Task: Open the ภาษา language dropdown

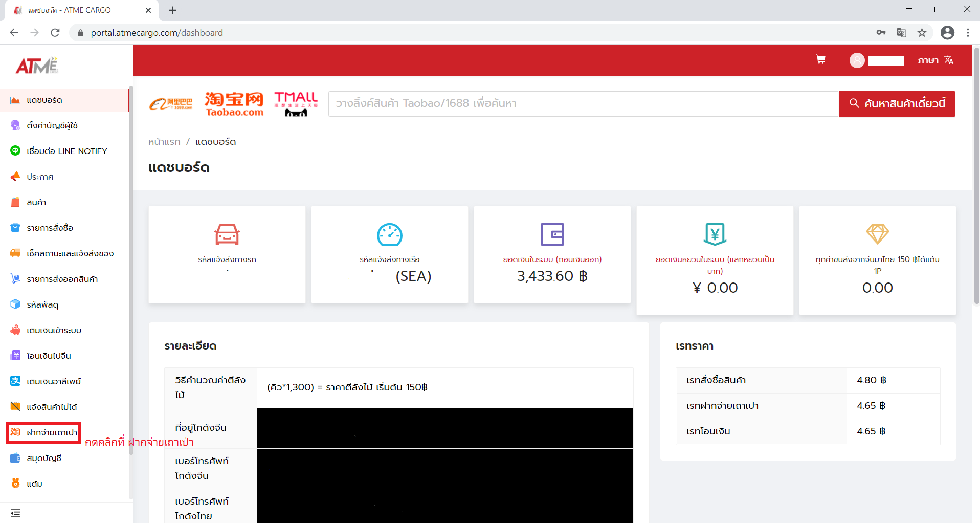Action: [x=935, y=60]
